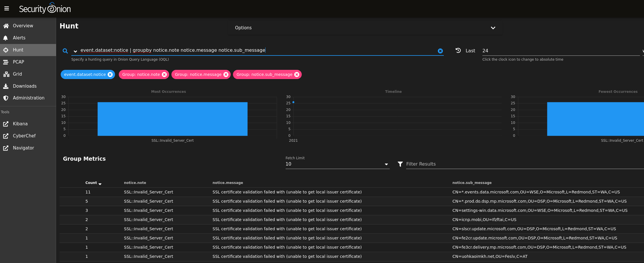Click CN=fe3cr.delivery.mp.microsoft.com sub_message cell
Image resolution: width=644 pixels, height=263 pixels.
539,247
